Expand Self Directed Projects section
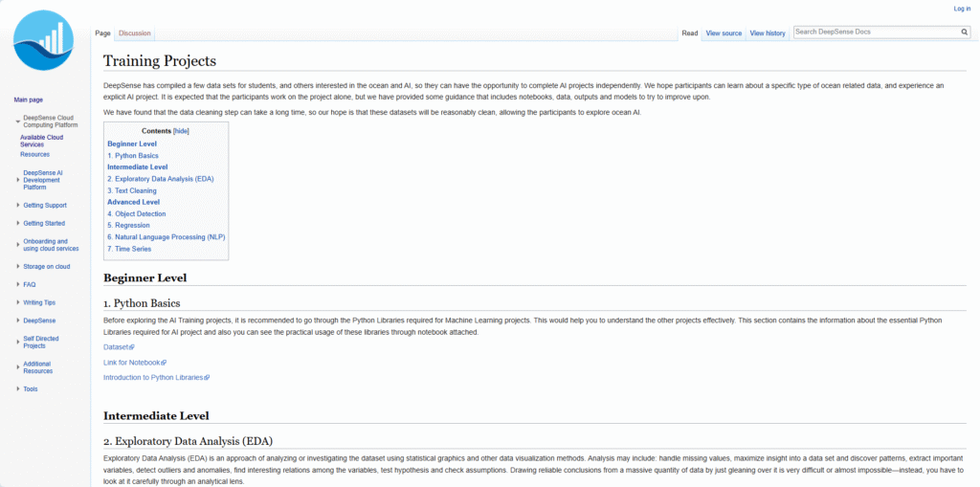Screen dimensions: 980x487 [x=18, y=342]
